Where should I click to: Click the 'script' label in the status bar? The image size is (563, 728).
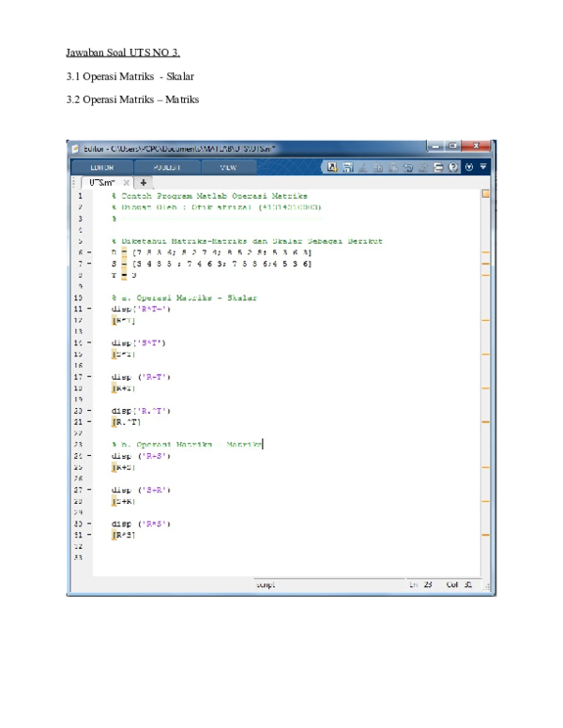(266, 584)
